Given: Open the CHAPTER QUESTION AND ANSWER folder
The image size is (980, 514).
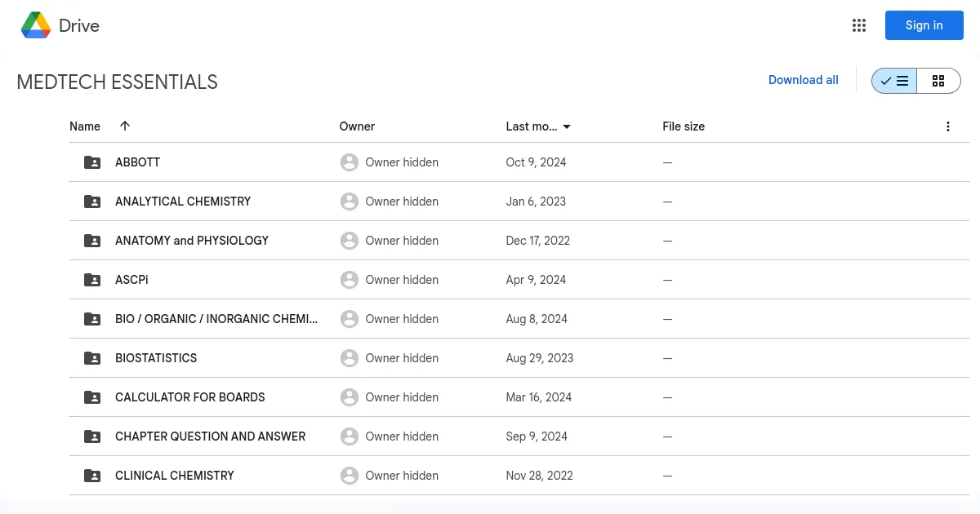Looking at the screenshot, I should [x=210, y=436].
